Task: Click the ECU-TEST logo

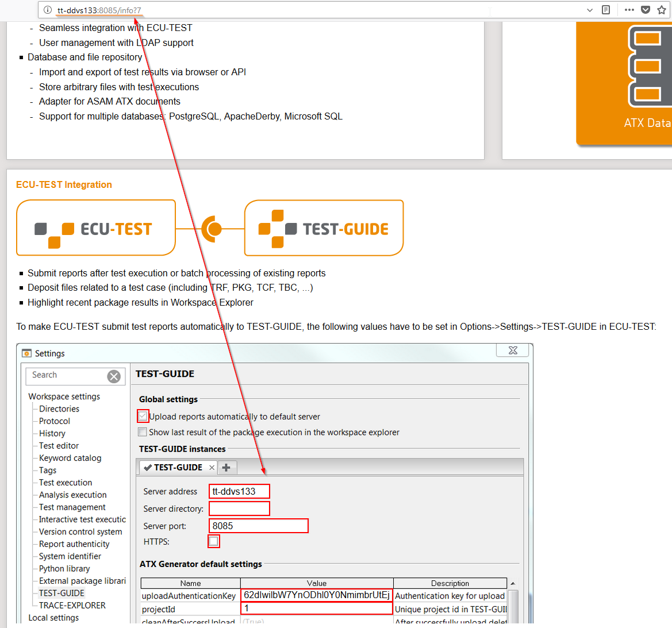Action: (95, 228)
